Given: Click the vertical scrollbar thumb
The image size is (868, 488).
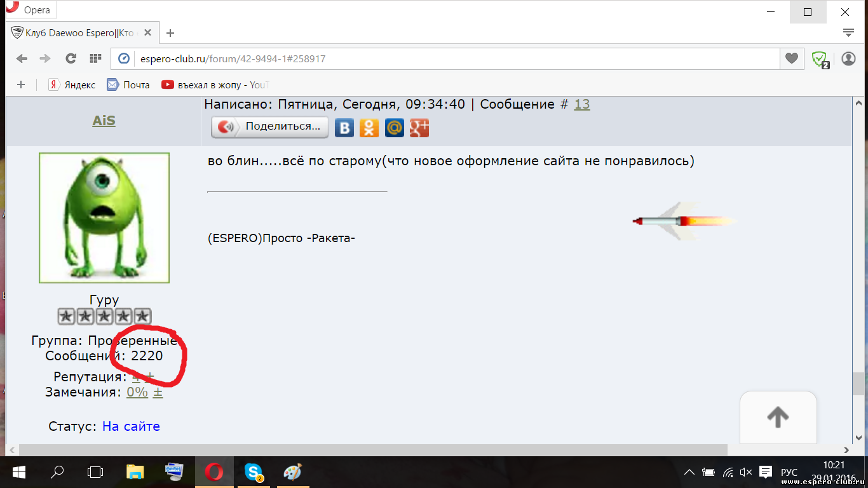Looking at the screenshot, I should (x=858, y=383).
